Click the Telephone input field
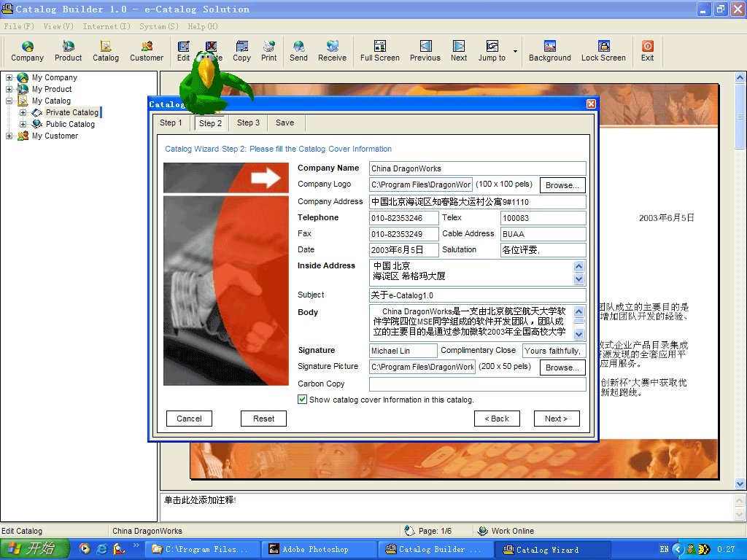The width and height of the screenshot is (747, 560). coord(404,218)
